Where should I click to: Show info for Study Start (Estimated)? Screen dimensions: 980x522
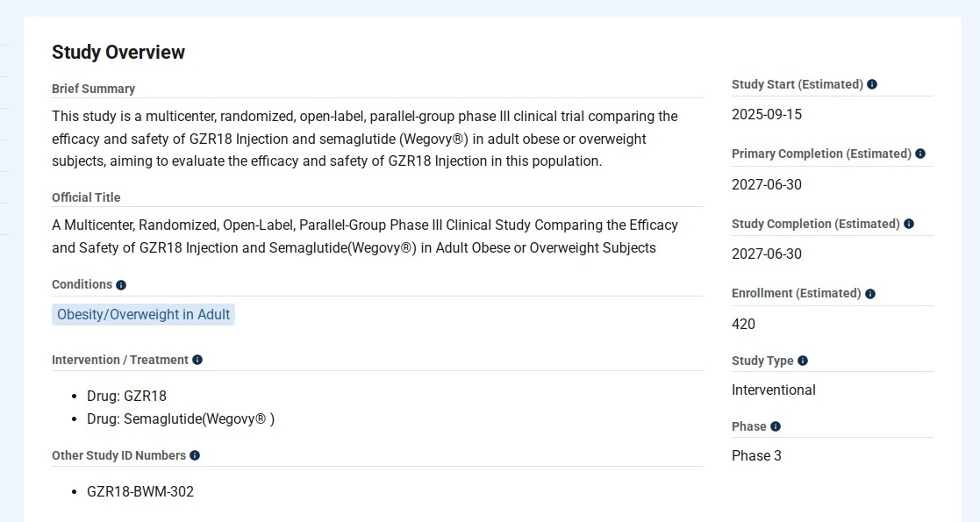point(872,84)
